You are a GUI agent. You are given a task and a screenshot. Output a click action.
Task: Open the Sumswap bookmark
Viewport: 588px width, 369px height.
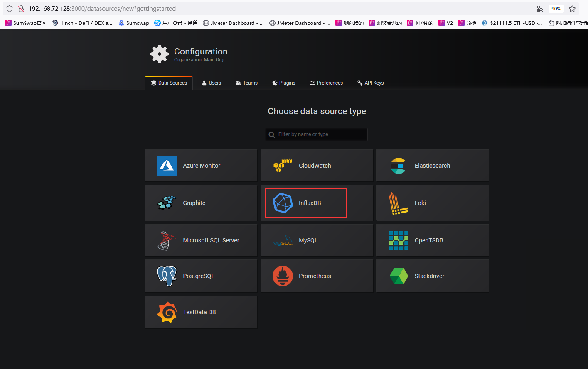(x=134, y=23)
